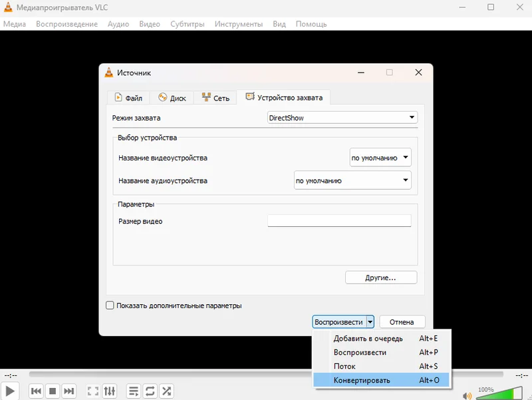The width and height of the screenshot is (532, 400).
Task: Toggle fullscreen video mode icon
Action: click(x=93, y=391)
